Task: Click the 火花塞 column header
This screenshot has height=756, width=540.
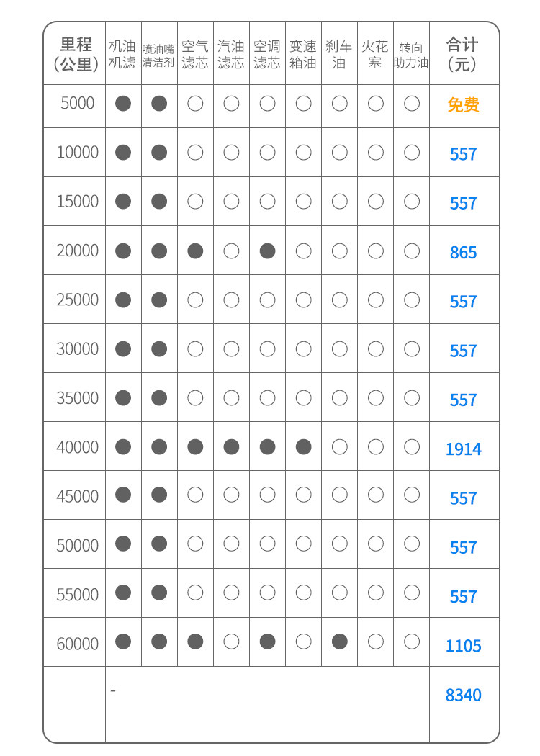Action: pyautogui.click(x=375, y=54)
